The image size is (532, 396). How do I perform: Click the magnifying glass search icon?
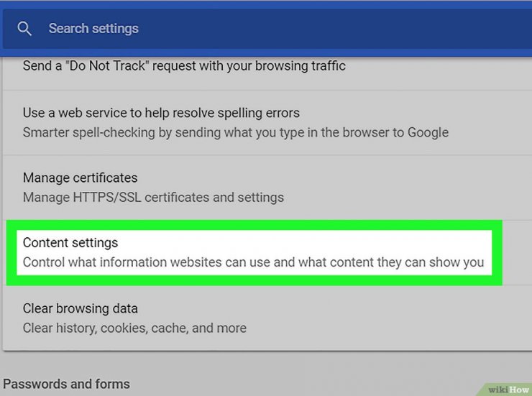click(24, 29)
